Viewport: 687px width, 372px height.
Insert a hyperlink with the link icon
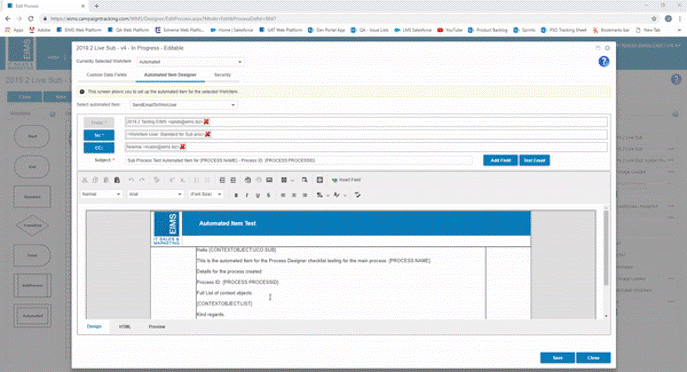[248, 180]
